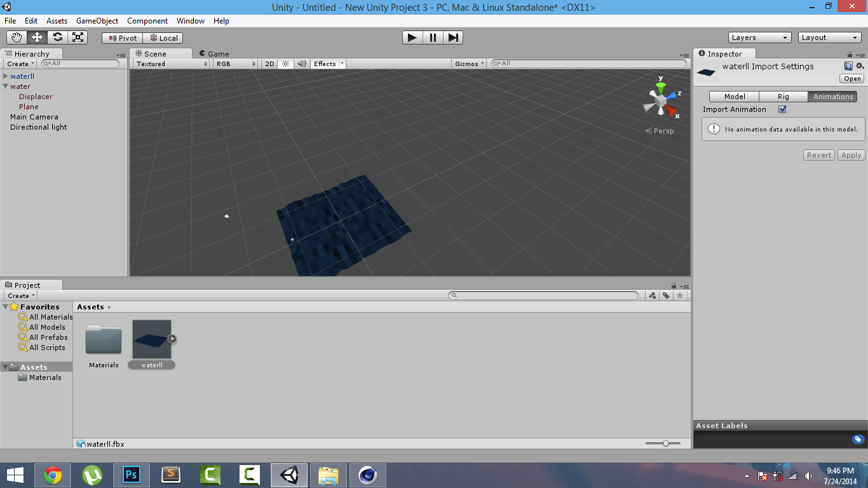
Task: Click the Play button
Action: (412, 37)
